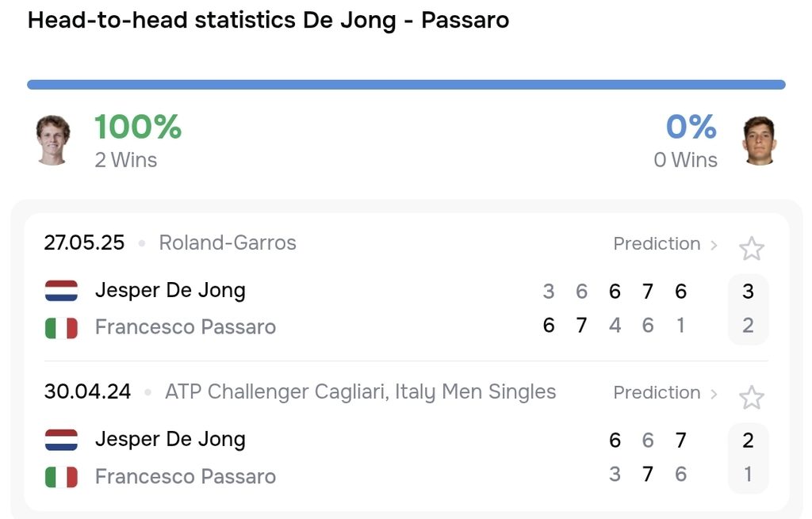Click Jesper De Jong's profile photo
This screenshot has width=812, height=519.
52,140
